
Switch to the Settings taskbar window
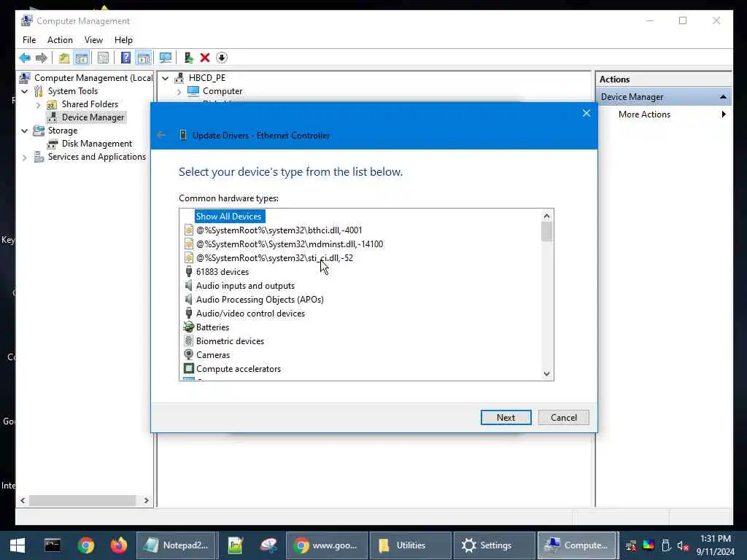494,545
